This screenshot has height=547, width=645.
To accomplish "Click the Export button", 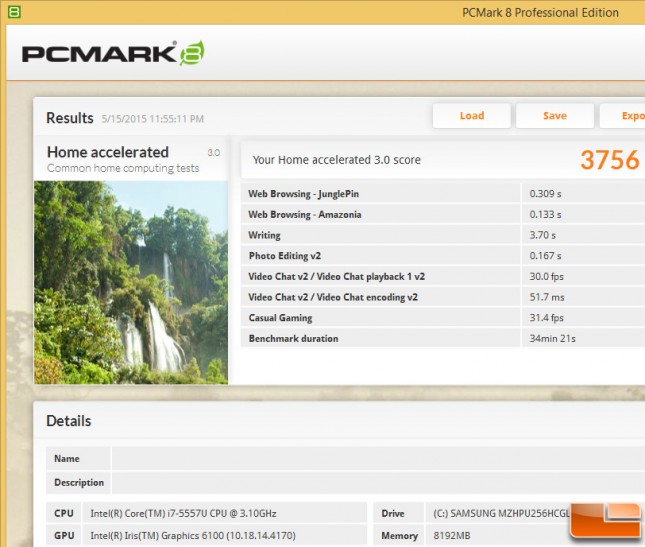I will click(622, 116).
